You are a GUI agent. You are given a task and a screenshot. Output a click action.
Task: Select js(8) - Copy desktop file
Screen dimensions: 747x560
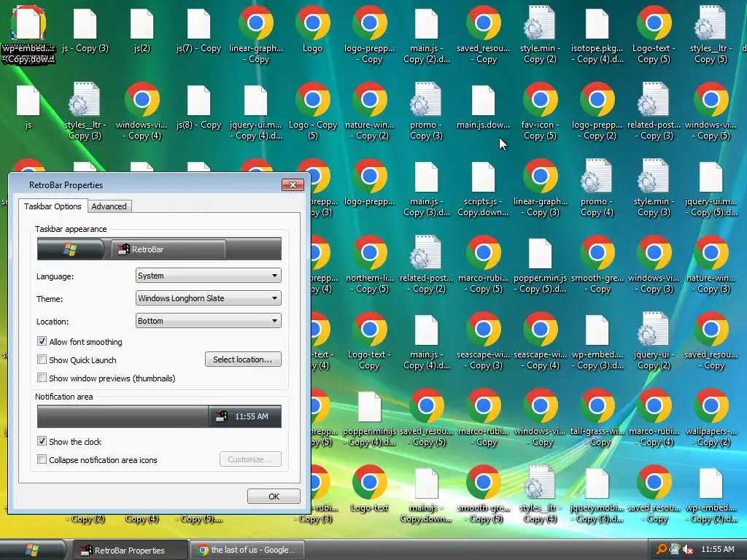pos(198,108)
